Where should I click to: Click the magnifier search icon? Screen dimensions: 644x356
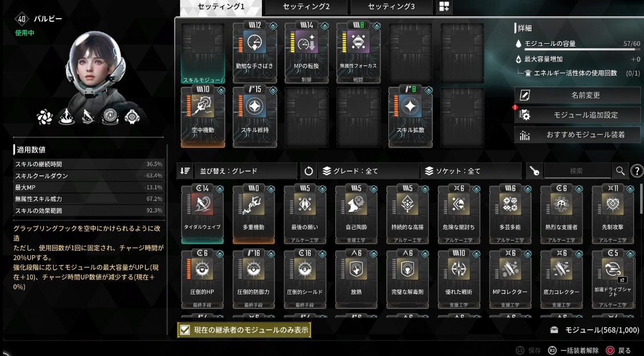pyautogui.click(x=620, y=171)
